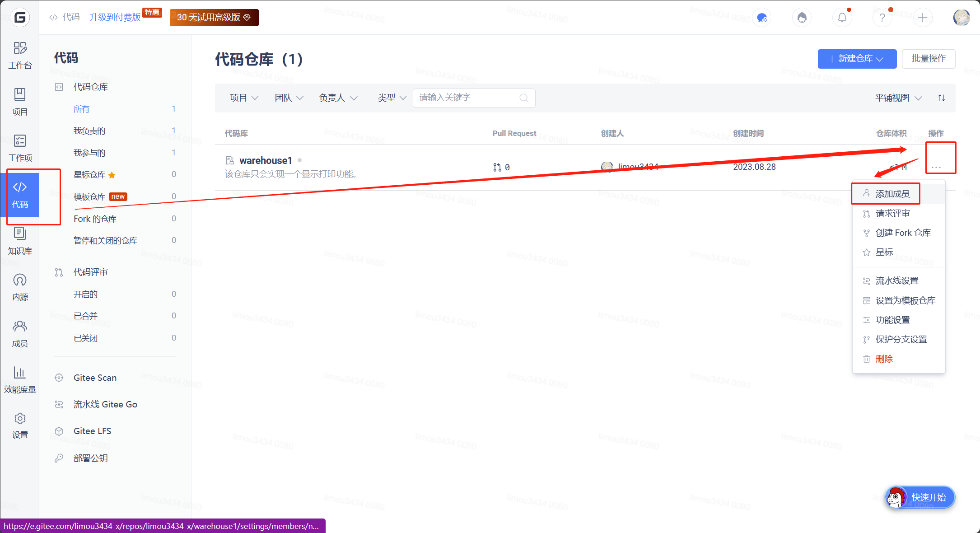
Task: Select 星标 star menu entry
Action: pyautogui.click(x=884, y=252)
